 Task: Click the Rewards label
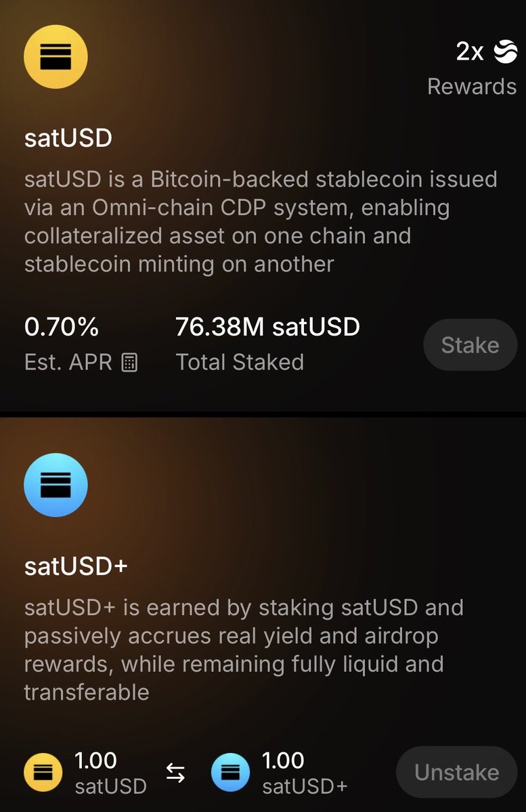coord(472,87)
